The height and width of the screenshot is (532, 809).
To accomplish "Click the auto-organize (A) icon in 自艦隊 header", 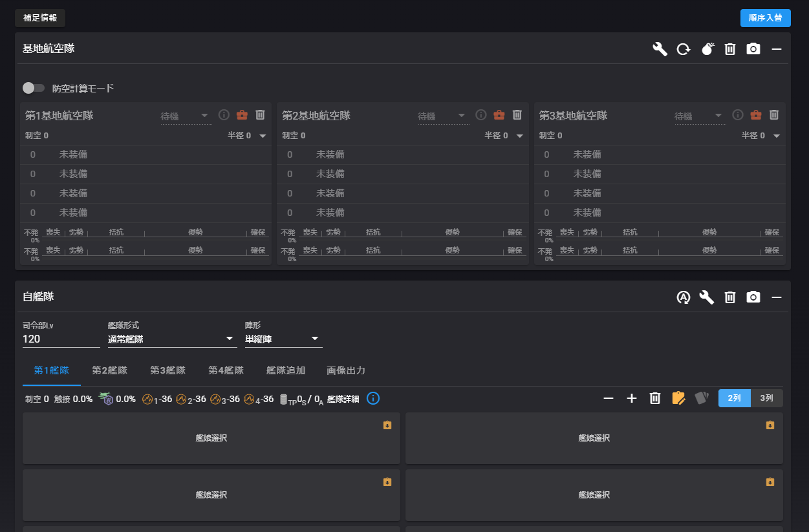I will click(684, 297).
